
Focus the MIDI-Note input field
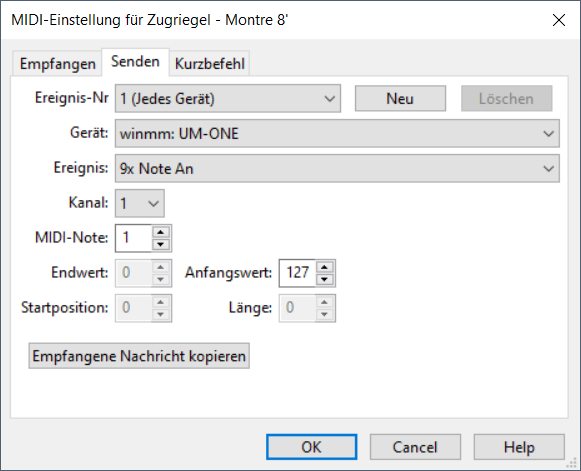134,238
